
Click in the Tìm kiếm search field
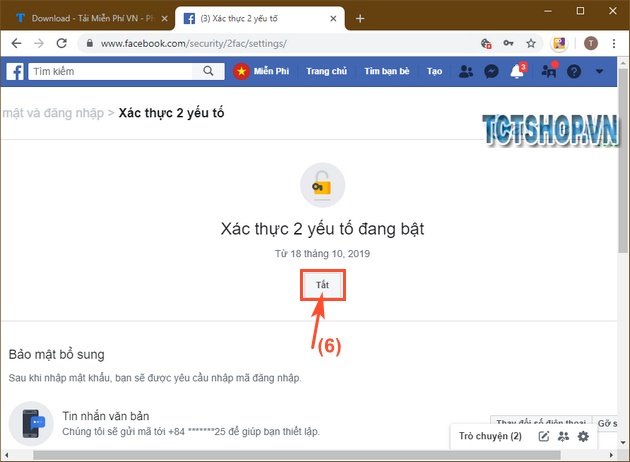coord(110,71)
